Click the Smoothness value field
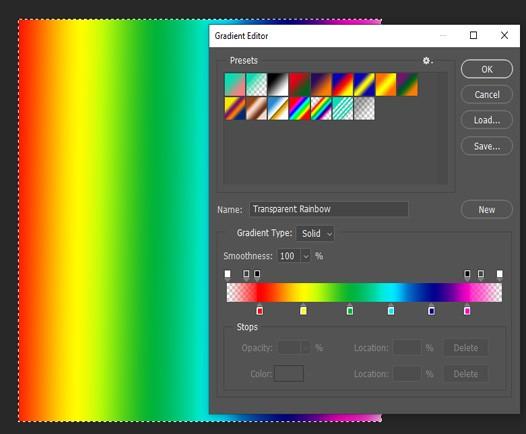526x434 pixels. point(289,256)
